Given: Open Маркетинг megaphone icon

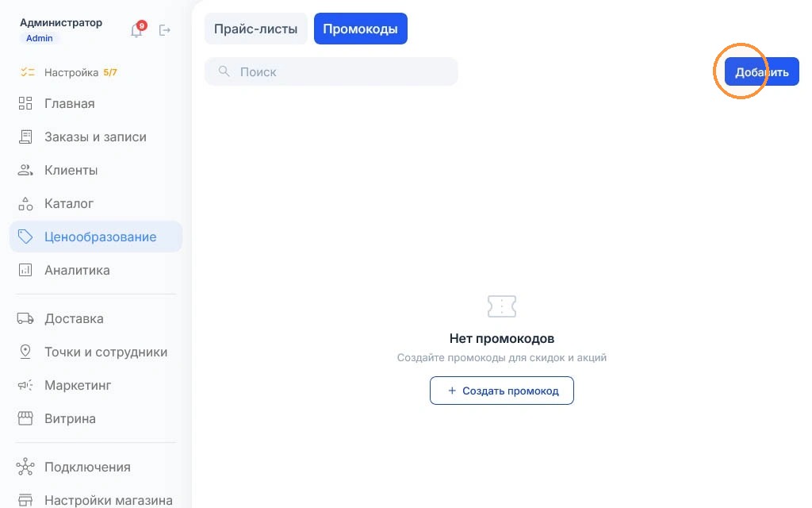Looking at the screenshot, I should (25, 385).
